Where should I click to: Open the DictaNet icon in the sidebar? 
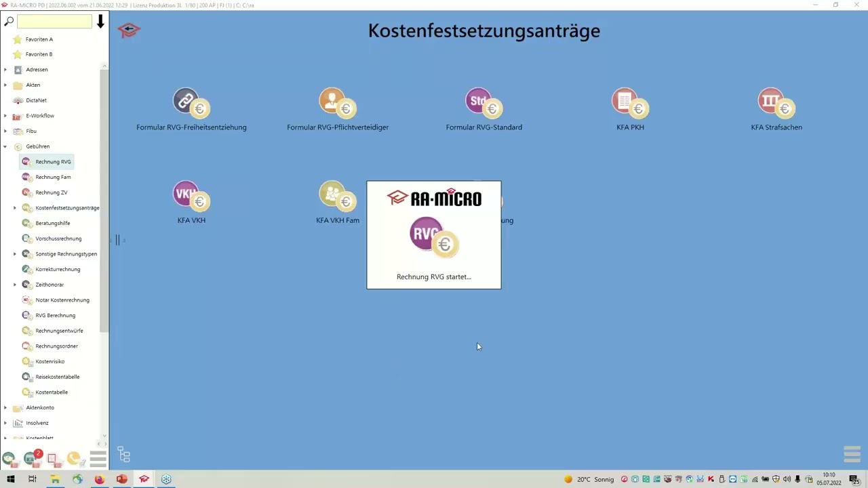point(18,100)
